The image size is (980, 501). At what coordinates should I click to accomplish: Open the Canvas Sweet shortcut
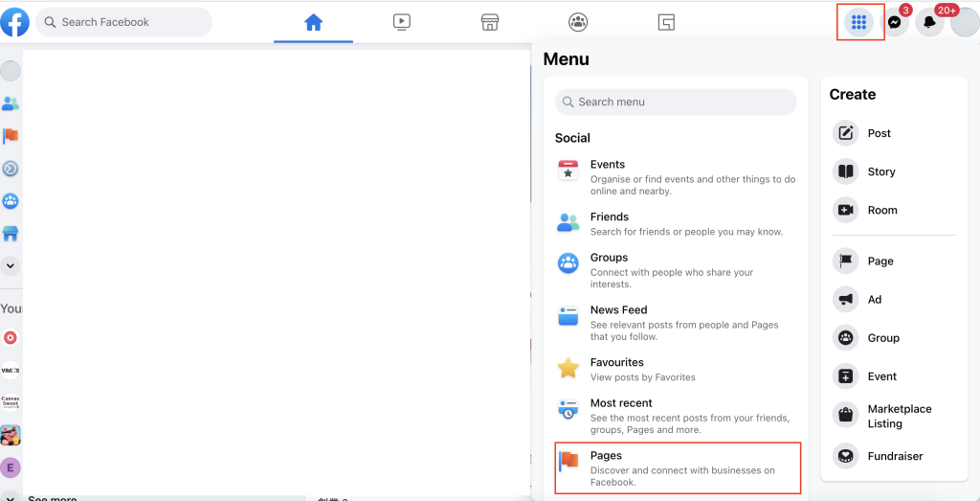11,402
